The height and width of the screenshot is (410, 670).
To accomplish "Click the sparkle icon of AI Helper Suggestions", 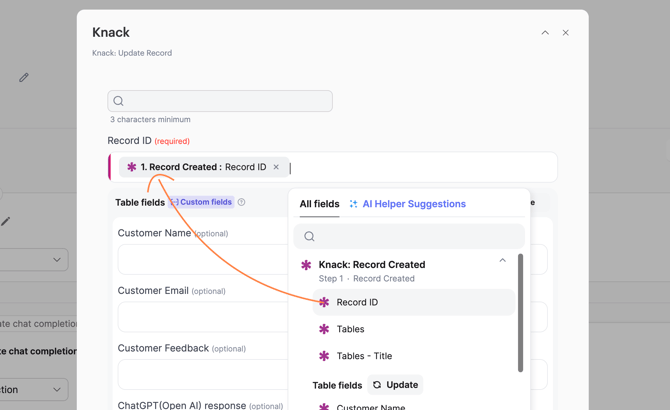I will coord(353,204).
